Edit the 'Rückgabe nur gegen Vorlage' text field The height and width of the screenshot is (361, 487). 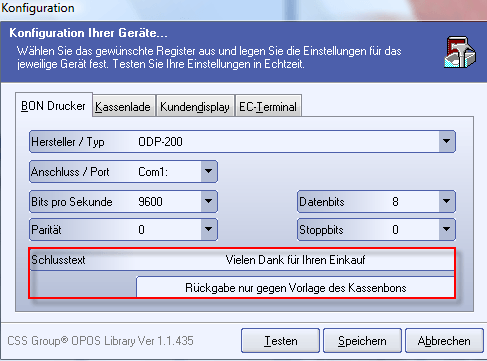[x=295, y=287]
